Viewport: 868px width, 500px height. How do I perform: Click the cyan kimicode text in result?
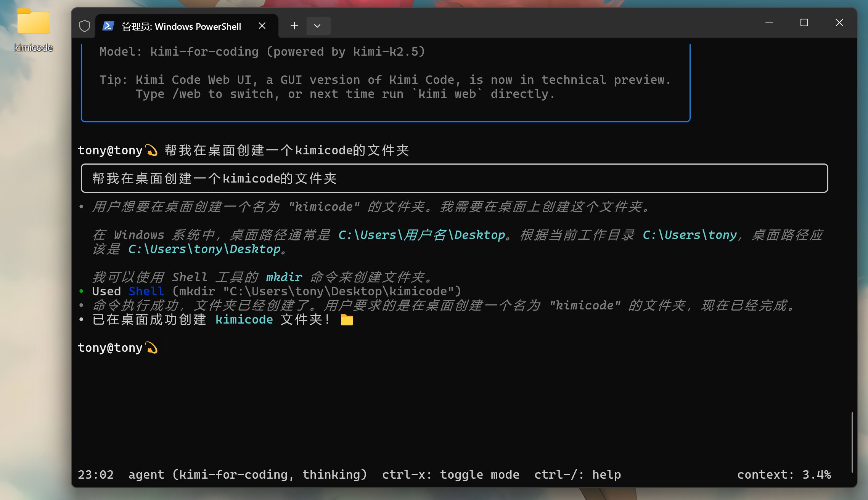click(244, 319)
